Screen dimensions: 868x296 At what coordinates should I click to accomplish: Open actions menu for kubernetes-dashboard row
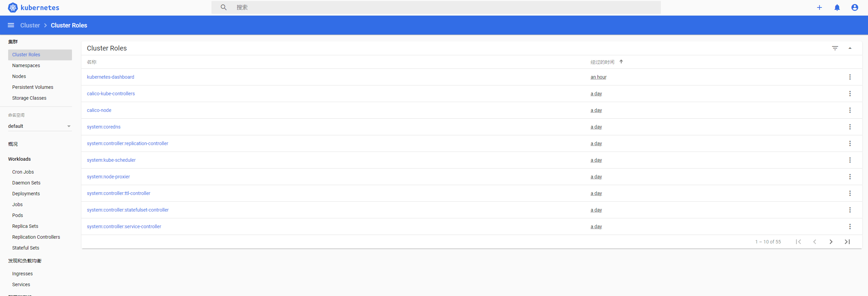coord(850,77)
